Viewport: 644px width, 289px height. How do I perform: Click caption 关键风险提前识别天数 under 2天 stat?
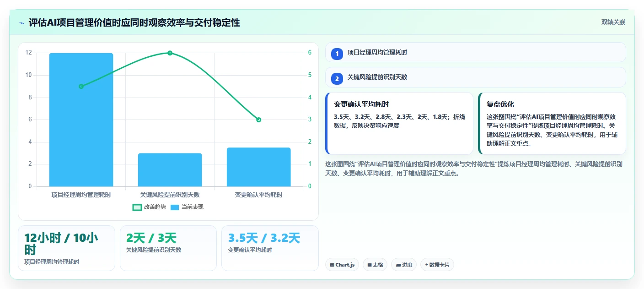(154, 250)
